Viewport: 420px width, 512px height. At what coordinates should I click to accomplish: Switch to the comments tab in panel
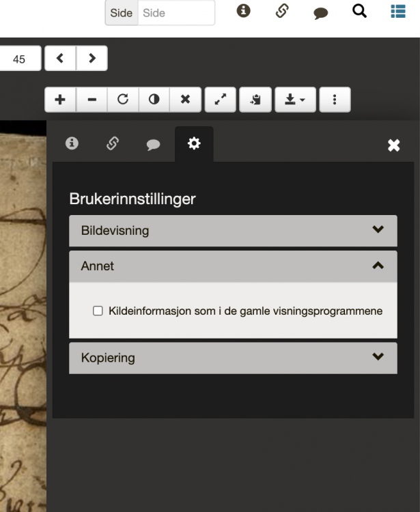pos(153,144)
